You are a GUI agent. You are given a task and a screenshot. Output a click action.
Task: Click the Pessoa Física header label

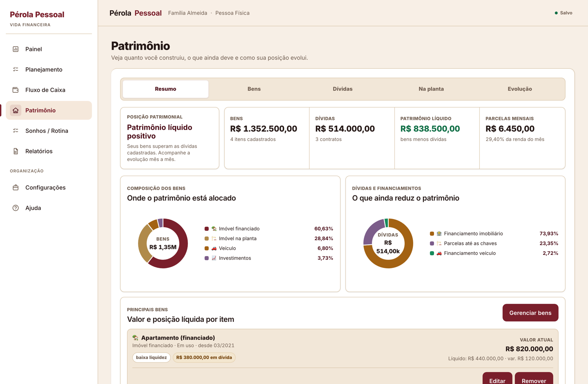click(x=232, y=13)
